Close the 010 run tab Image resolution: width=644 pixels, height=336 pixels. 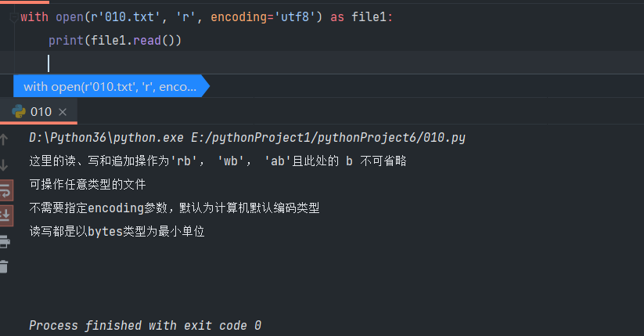click(63, 112)
